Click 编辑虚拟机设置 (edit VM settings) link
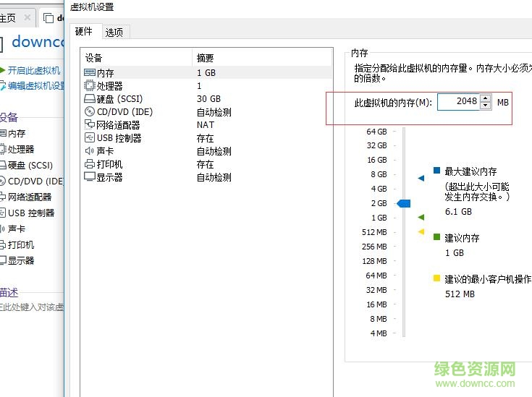Image resolution: width=532 pixels, height=397 pixels. [36, 85]
